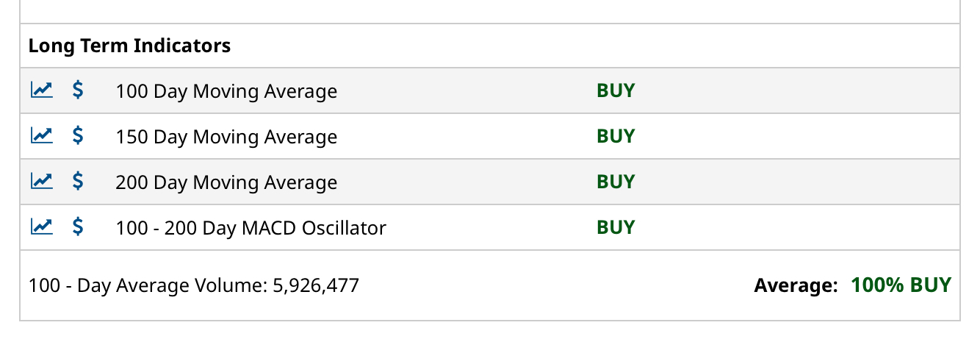
Task: Select the 100 - 200 Day MACD Oscillator label
Action: [251, 228]
